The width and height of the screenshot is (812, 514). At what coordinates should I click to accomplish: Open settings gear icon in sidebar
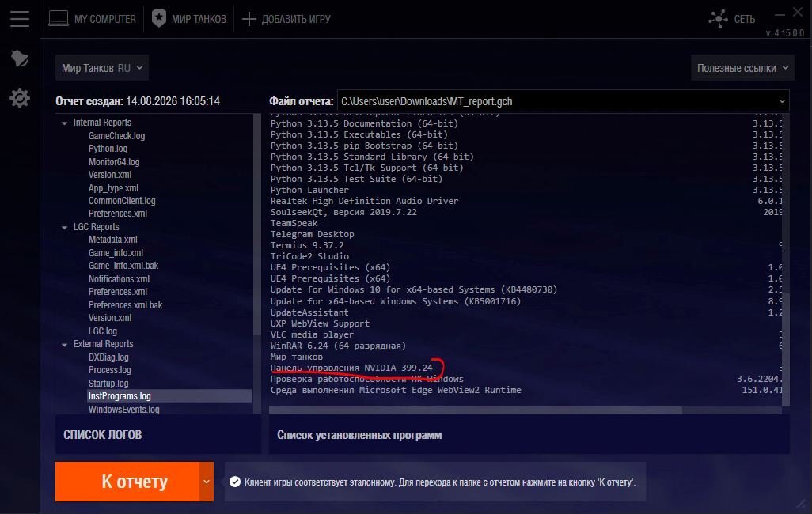[x=20, y=98]
